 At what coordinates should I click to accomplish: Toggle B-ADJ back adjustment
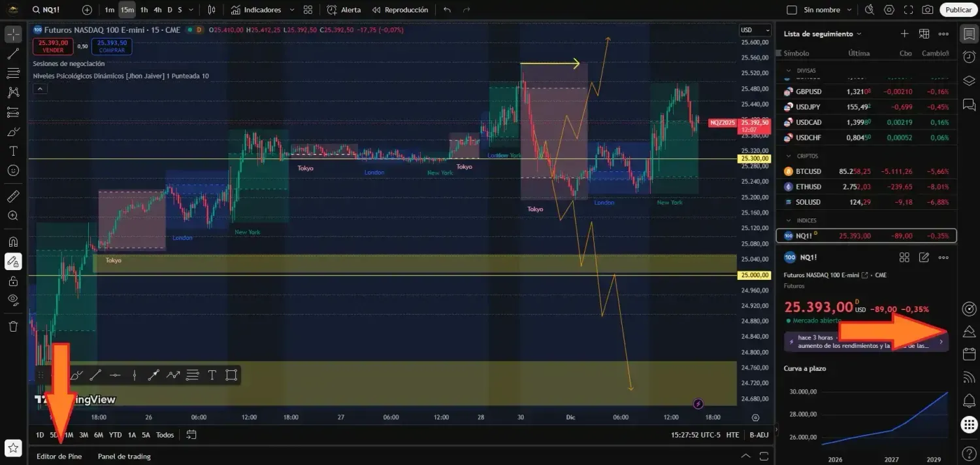tap(759, 435)
